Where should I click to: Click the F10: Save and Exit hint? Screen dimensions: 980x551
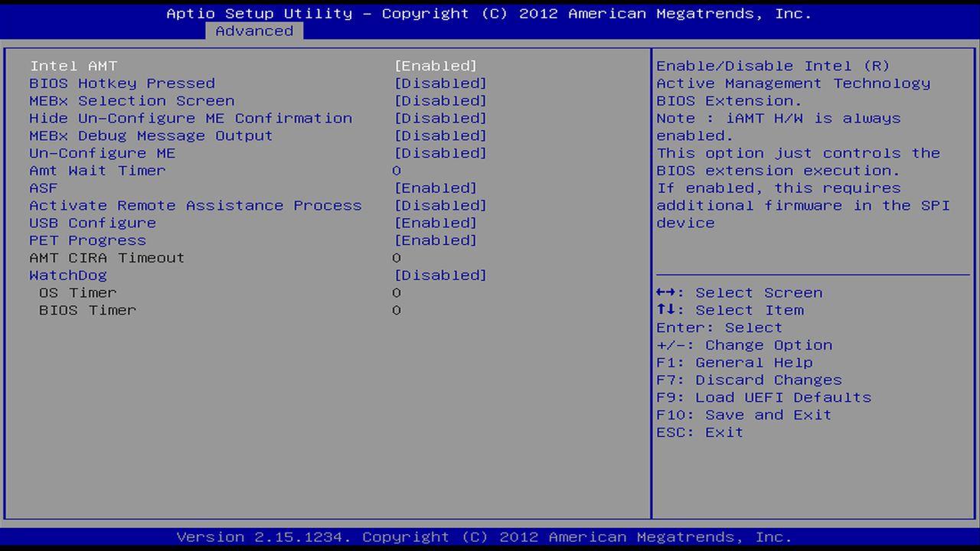744,415
